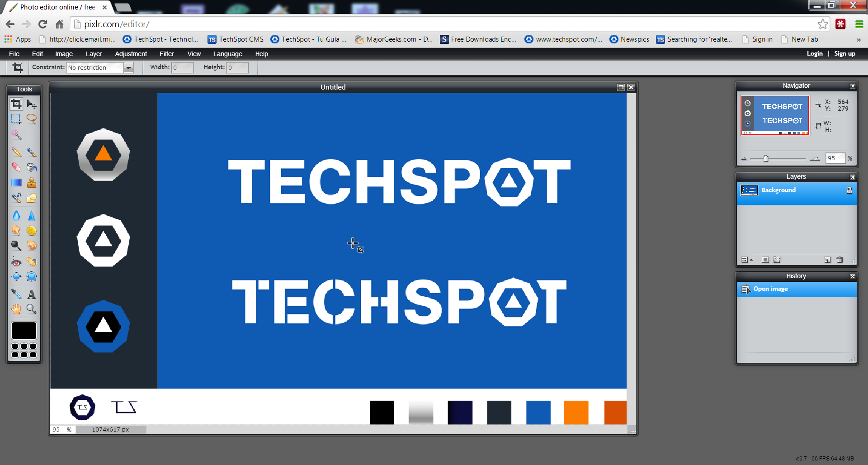This screenshot has height=465, width=868.
Task: Click the Login link
Action: (x=814, y=54)
